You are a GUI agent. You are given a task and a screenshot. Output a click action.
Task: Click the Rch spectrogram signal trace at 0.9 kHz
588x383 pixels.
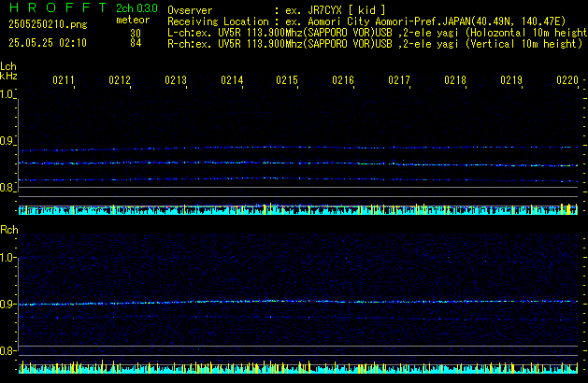click(298, 302)
